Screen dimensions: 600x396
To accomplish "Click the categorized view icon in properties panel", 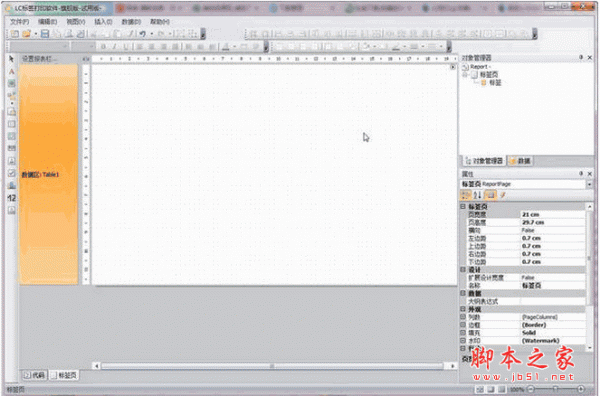I will 465,195.
